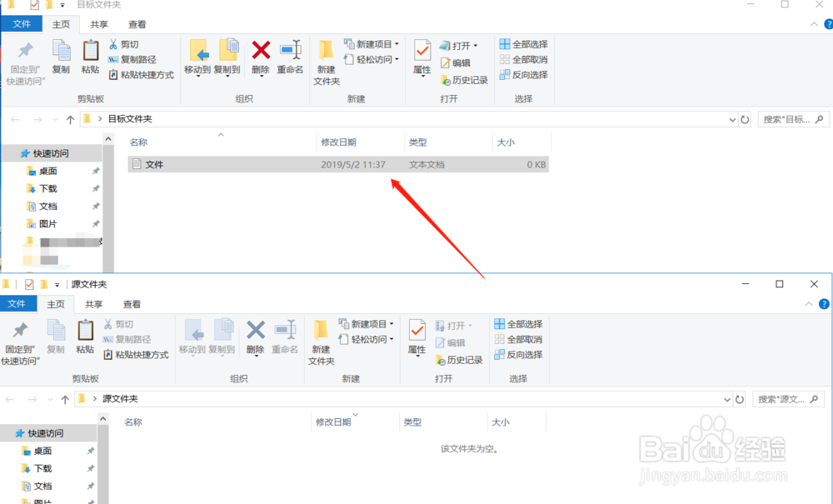Open 复制到 in 目标文件夹 window
833x504 pixels.
tap(227, 57)
